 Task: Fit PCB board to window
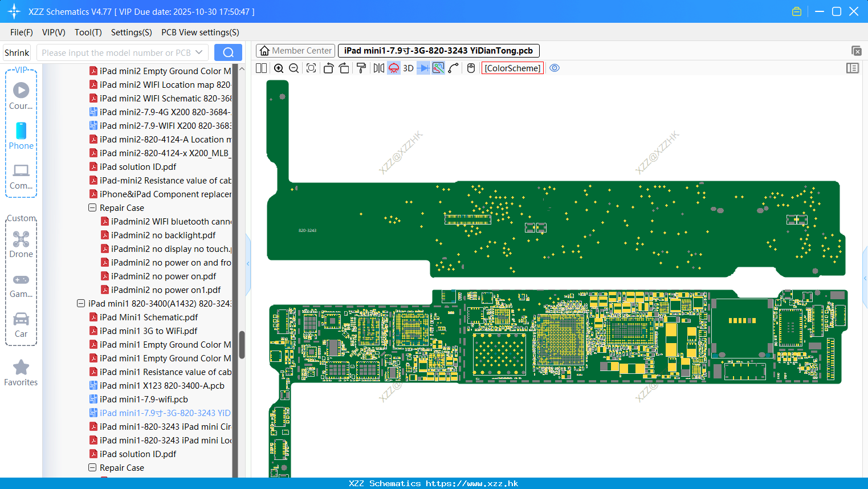pyautogui.click(x=311, y=68)
